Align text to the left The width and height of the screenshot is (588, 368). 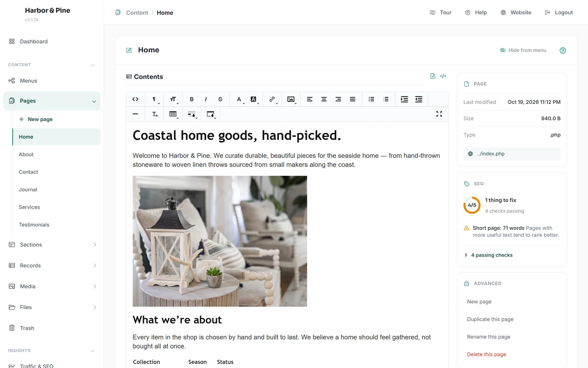309,99
